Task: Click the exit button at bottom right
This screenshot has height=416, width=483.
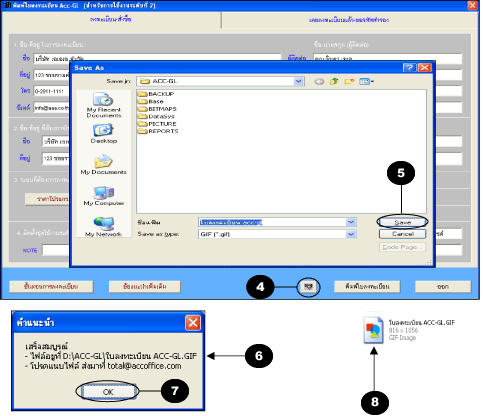Action: tap(443, 286)
